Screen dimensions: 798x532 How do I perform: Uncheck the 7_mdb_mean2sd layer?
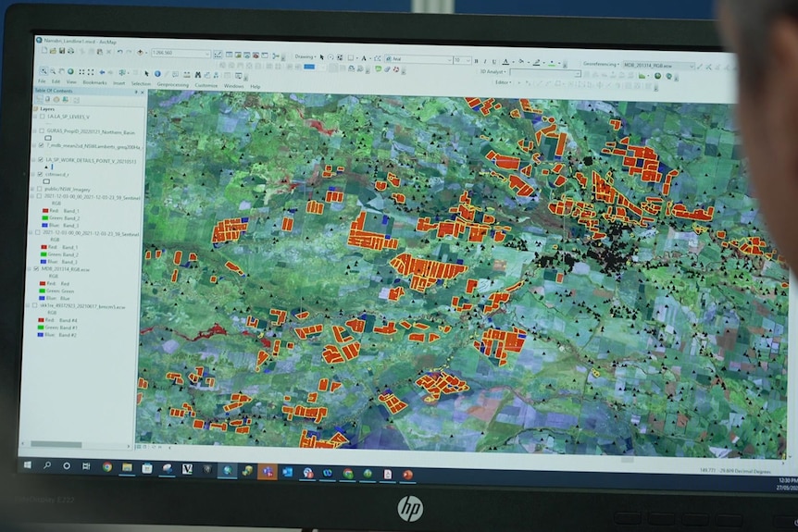point(41,145)
